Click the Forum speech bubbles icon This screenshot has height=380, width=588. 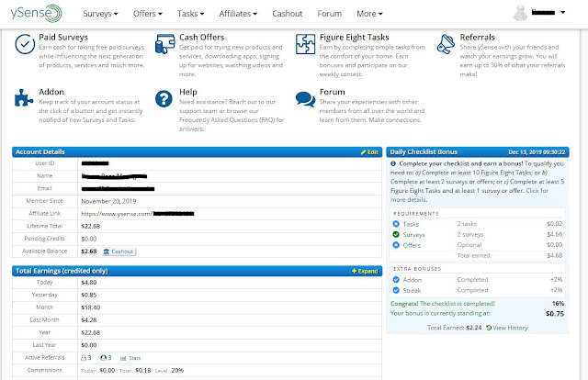305,99
